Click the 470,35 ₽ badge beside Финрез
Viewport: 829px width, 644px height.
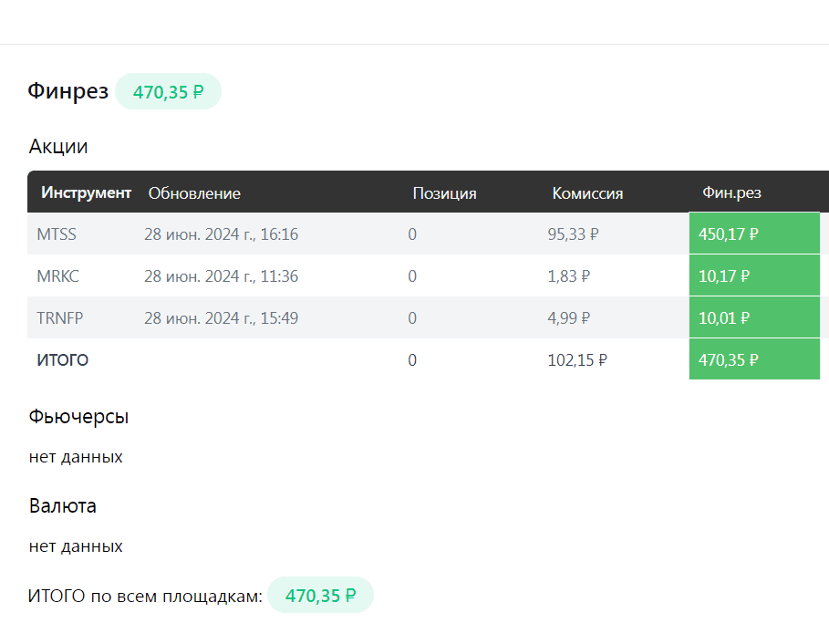pyautogui.click(x=168, y=91)
